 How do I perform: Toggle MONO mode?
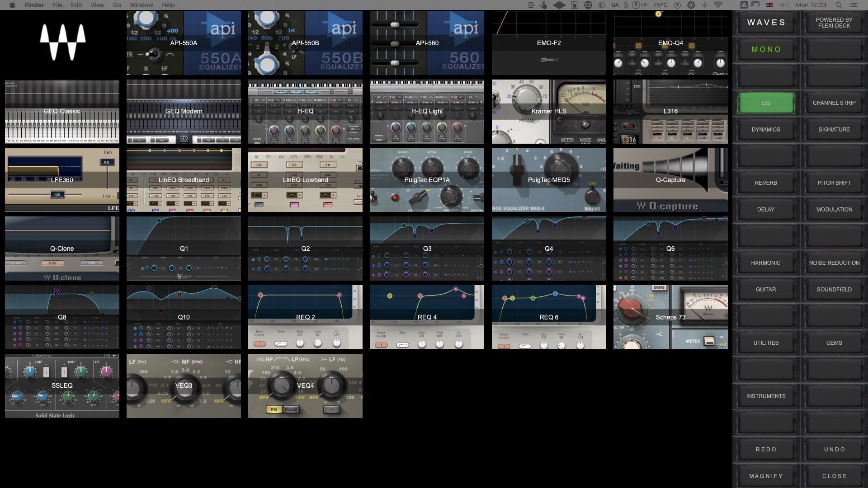coord(765,49)
